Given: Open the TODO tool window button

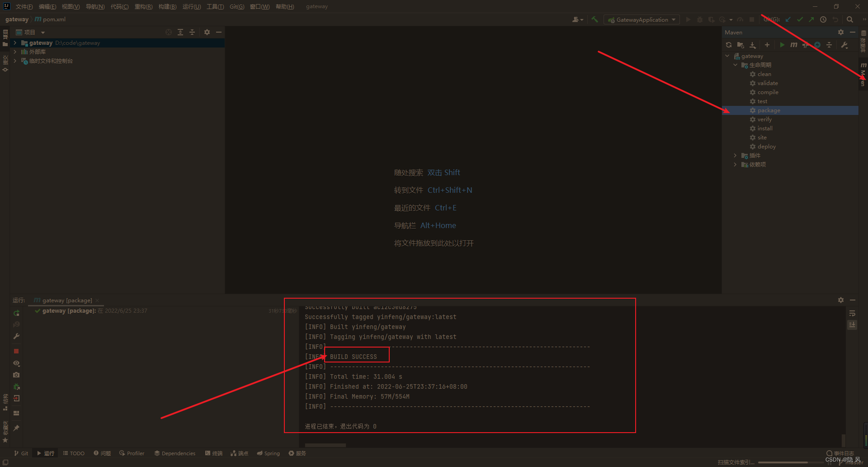Looking at the screenshot, I should [74, 453].
